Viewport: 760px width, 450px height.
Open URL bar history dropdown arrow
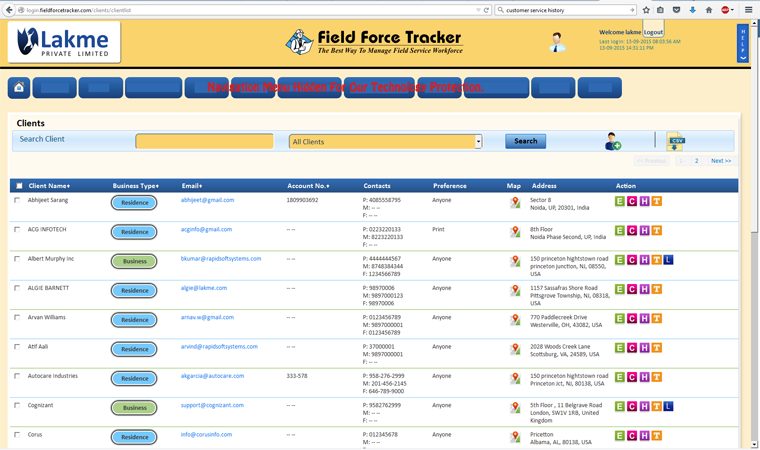pyautogui.click(x=478, y=10)
